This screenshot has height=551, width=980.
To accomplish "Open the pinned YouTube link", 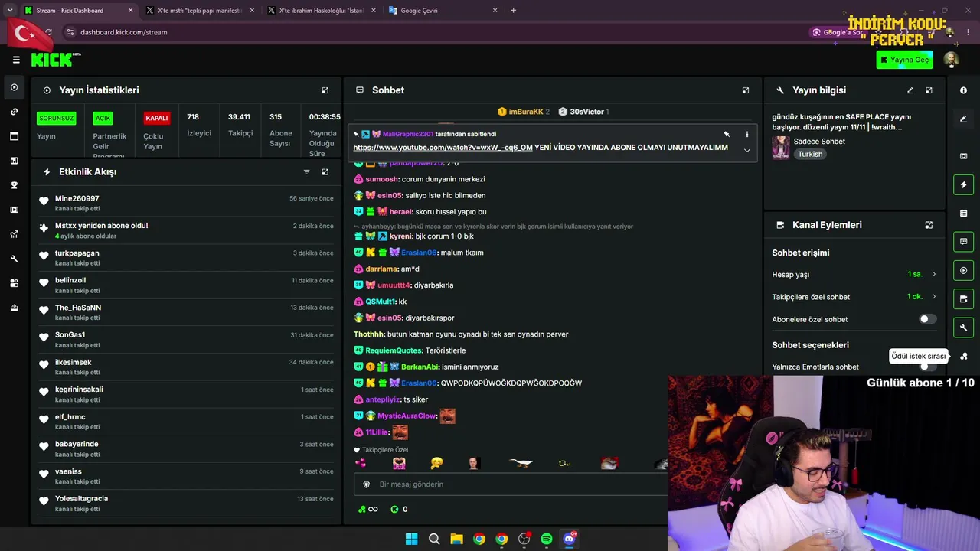I will click(x=443, y=147).
